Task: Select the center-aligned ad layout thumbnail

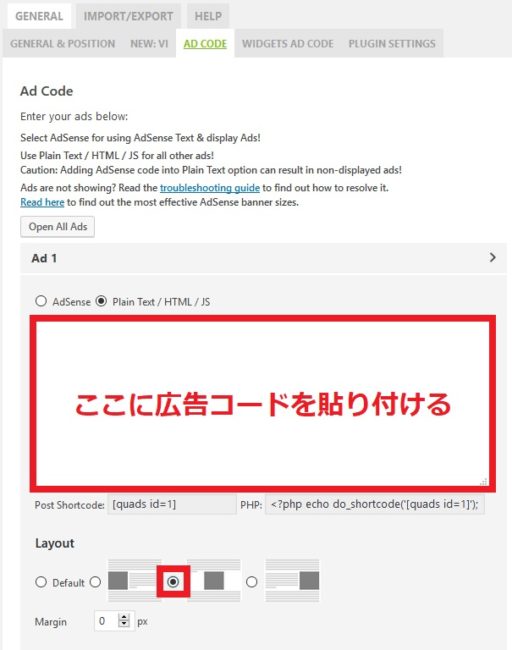Action: (x=215, y=580)
